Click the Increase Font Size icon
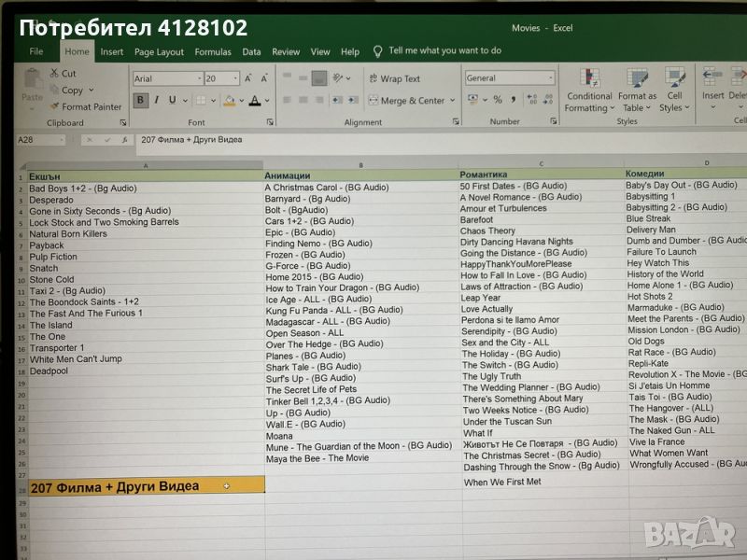 point(249,79)
